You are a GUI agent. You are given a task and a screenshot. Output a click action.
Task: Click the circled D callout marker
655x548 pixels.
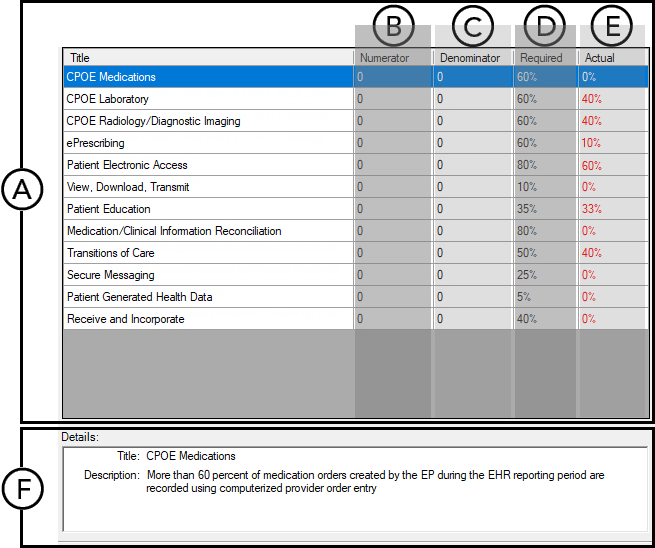click(x=545, y=27)
